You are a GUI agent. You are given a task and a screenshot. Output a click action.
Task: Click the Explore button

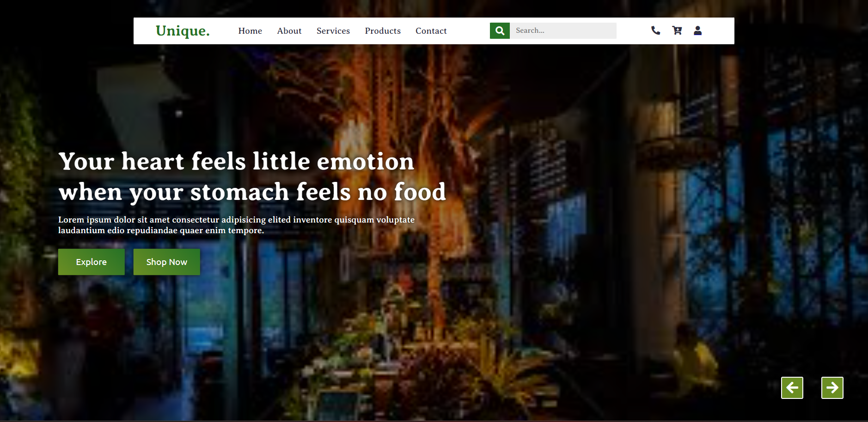pos(92,262)
